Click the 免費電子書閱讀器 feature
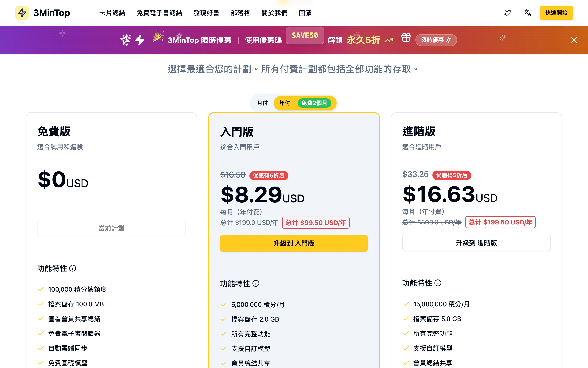 74,333
